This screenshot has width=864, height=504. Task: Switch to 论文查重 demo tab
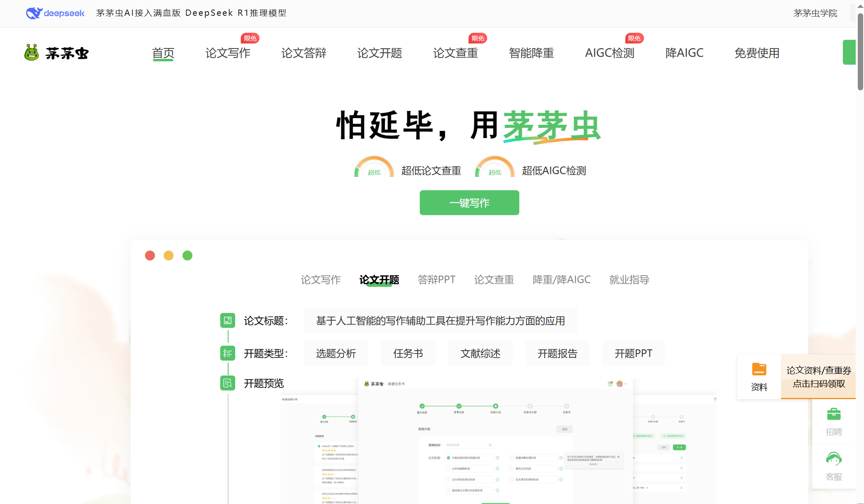[494, 280]
